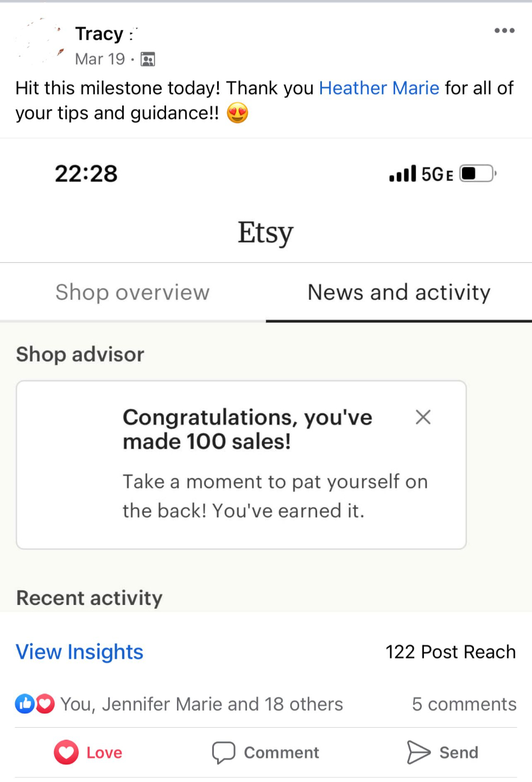View the 5 comments on post
Viewport: 532px width, 782px height.
[464, 704]
